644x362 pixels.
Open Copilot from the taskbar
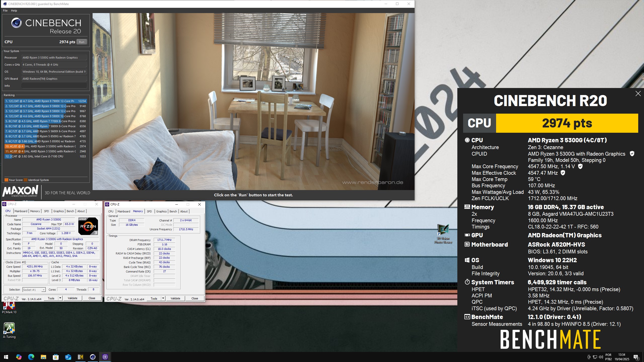19,357
